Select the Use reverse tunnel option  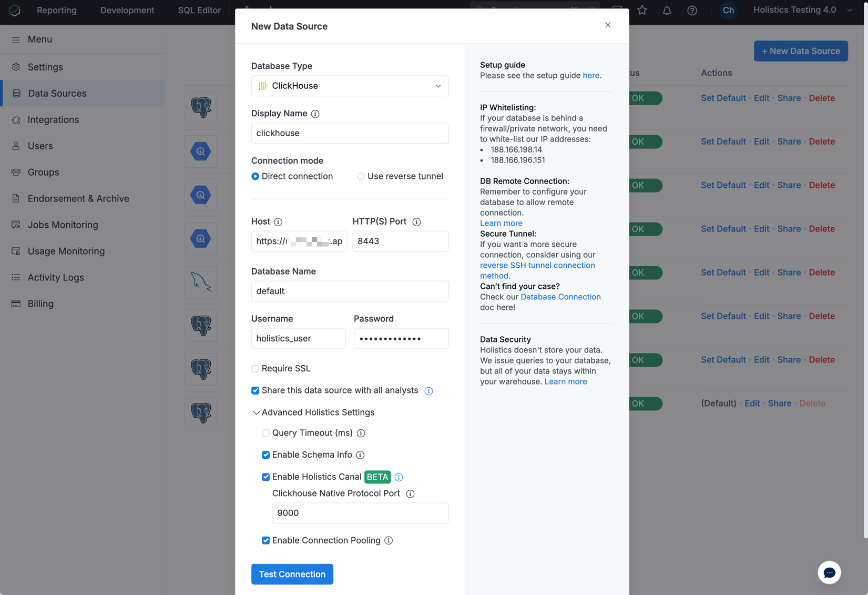tap(361, 176)
